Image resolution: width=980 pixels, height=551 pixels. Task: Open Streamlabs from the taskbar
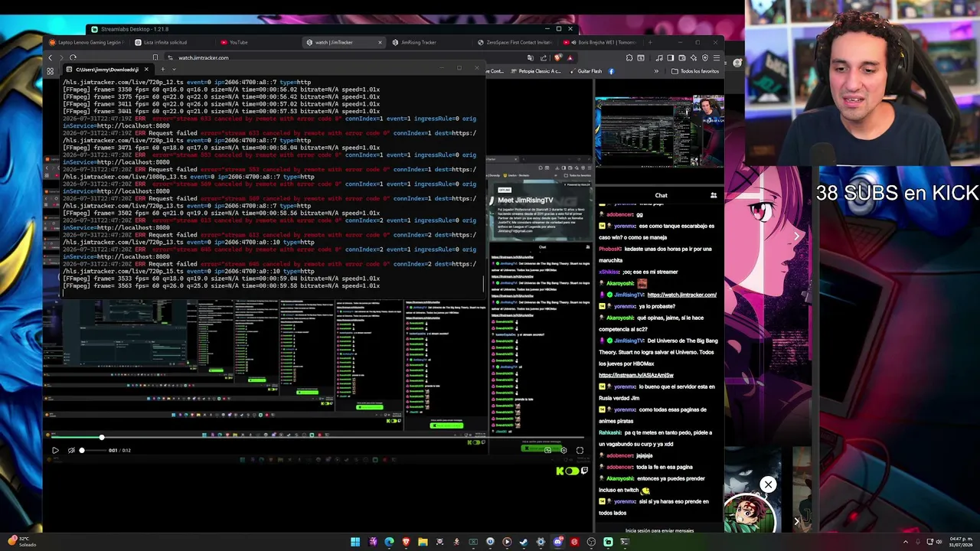click(608, 542)
